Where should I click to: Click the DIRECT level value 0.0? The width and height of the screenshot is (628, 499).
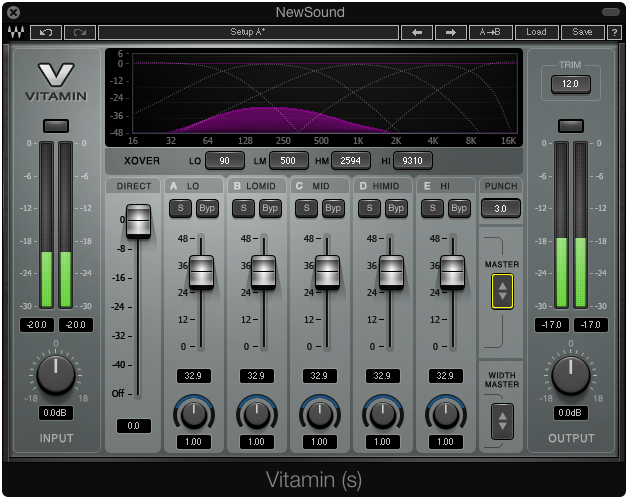coord(134,426)
